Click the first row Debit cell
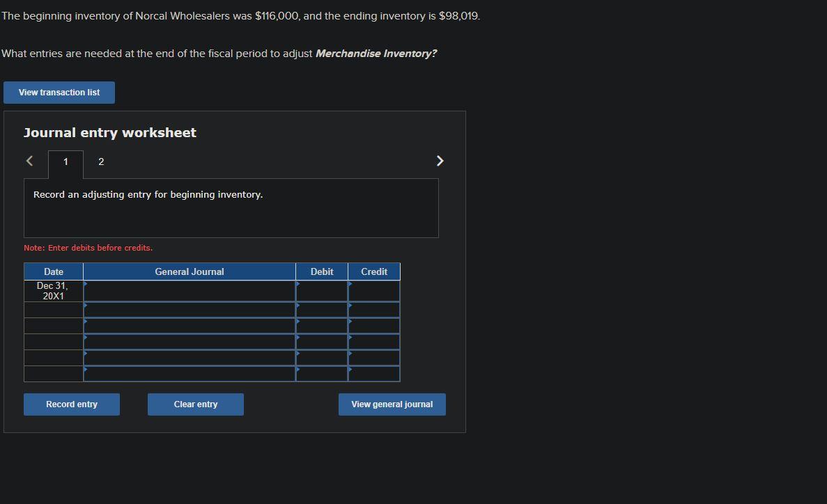 (x=322, y=291)
